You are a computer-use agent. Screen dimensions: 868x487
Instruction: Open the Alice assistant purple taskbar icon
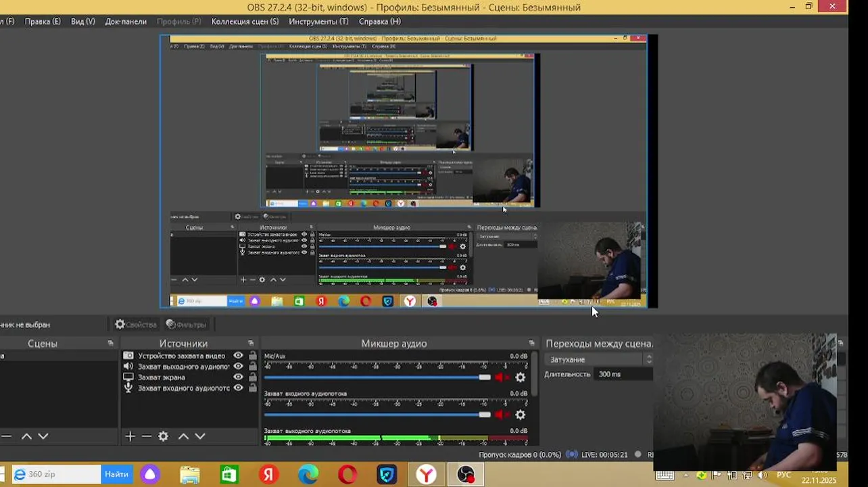coord(150,475)
